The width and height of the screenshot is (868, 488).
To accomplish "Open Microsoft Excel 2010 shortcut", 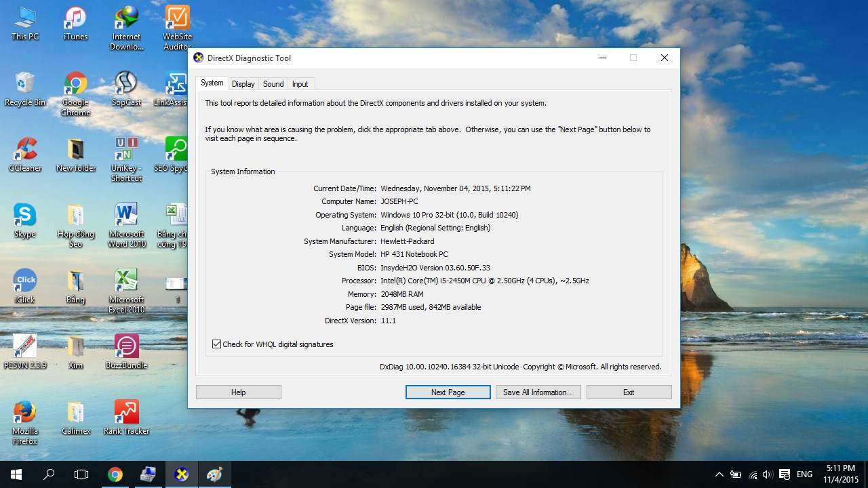I will point(127,291).
